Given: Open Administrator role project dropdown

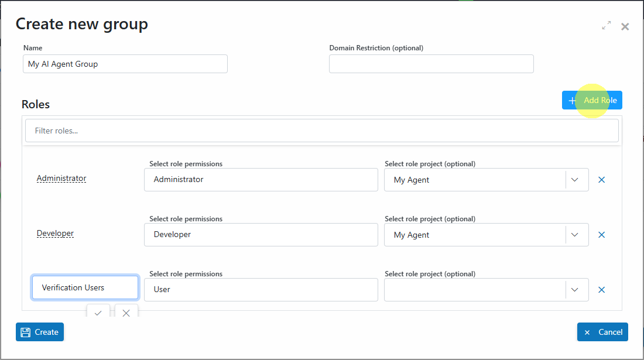Looking at the screenshot, I should point(574,180).
